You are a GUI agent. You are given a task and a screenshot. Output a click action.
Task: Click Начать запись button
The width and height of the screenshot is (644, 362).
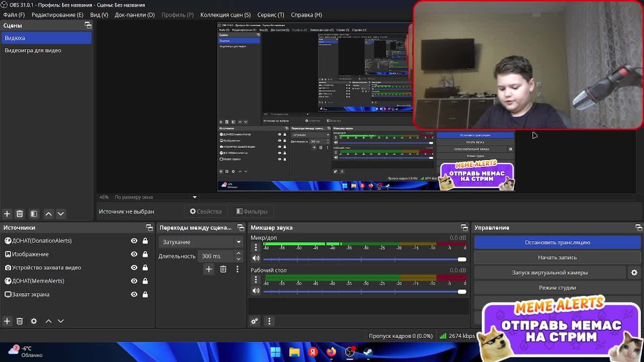pos(557,257)
